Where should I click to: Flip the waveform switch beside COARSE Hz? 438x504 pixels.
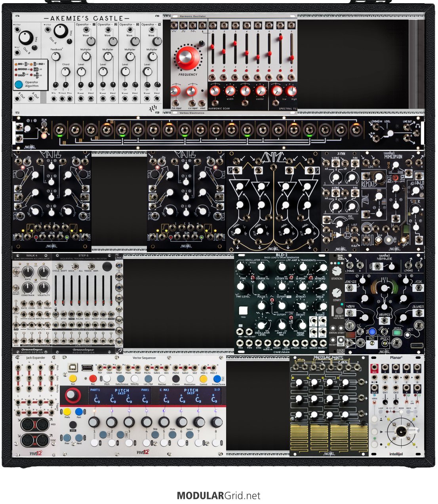point(252,278)
